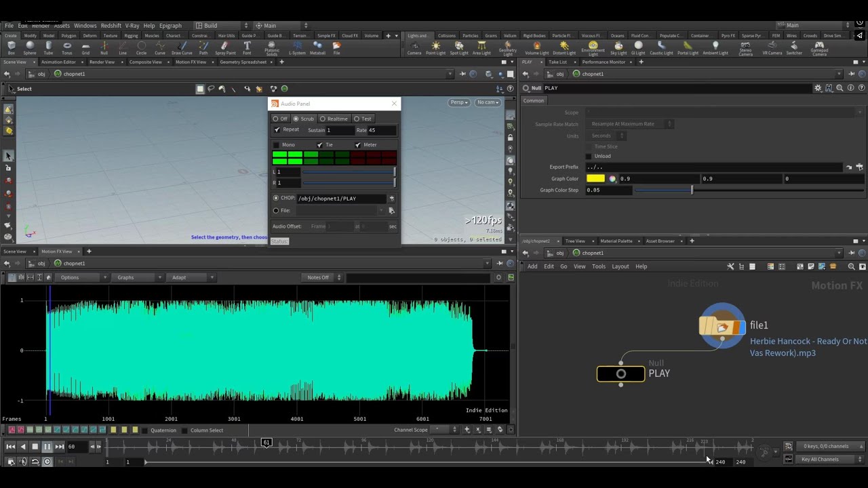
Task: Select the file1 node in network
Action: [x=722, y=326]
